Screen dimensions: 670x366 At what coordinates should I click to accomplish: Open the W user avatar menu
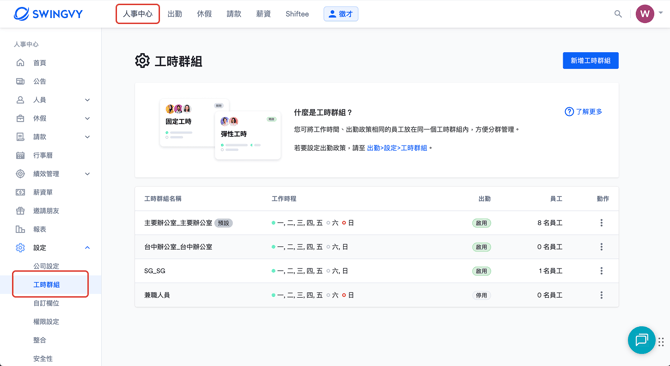[x=645, y=14]
